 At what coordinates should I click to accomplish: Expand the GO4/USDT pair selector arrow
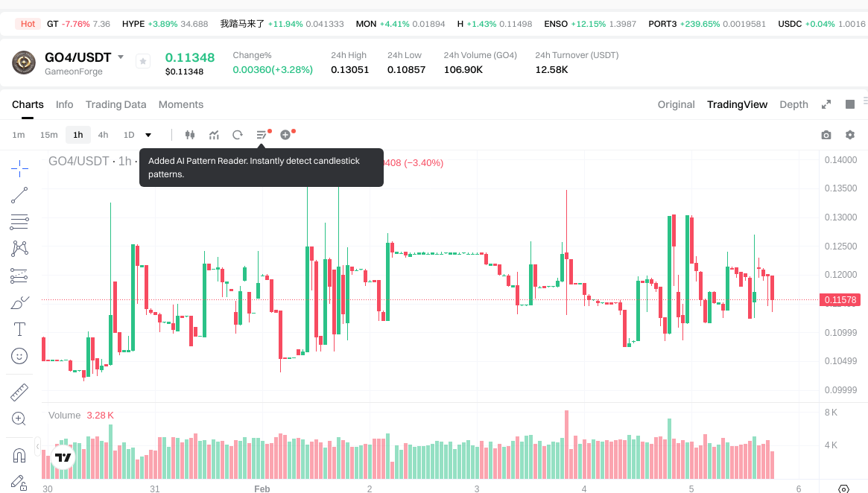pos(121,57)
